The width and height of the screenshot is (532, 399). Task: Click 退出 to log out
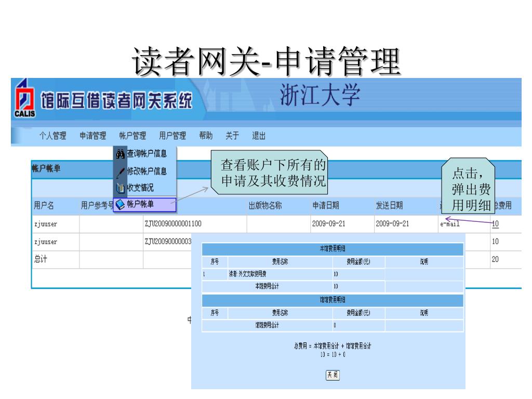[x=259, y=136]
